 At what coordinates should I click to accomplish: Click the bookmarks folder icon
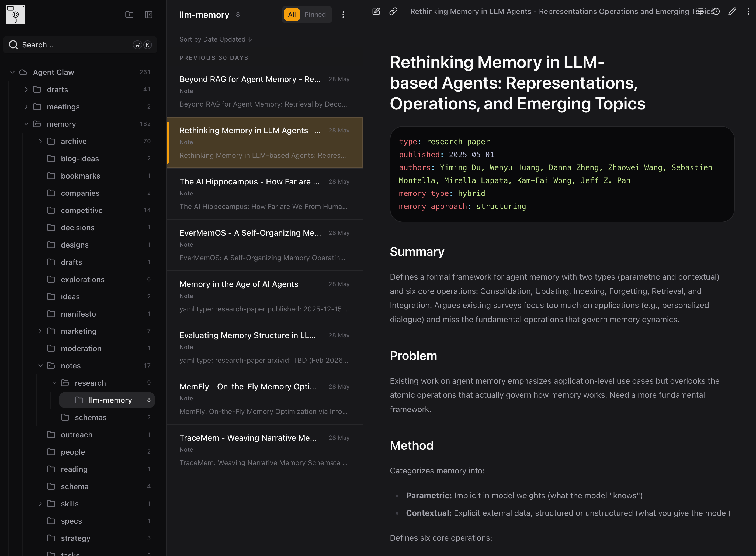[x=51, y=176]
